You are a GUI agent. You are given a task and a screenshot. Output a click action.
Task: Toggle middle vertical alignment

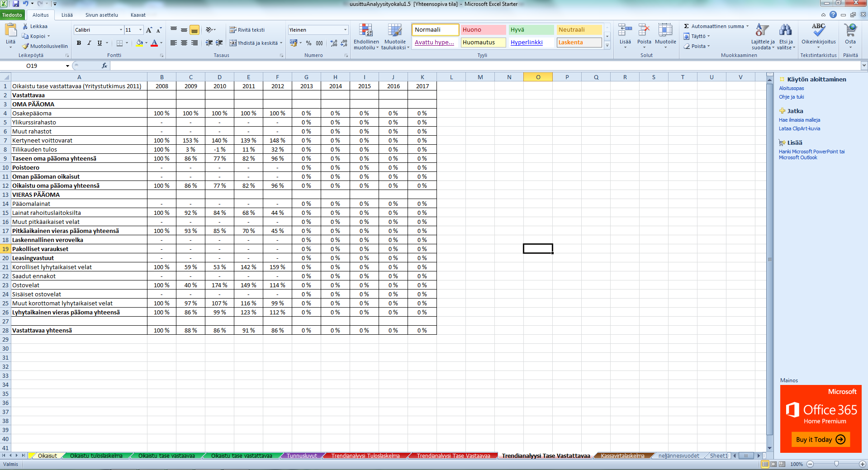coord(184,30)
